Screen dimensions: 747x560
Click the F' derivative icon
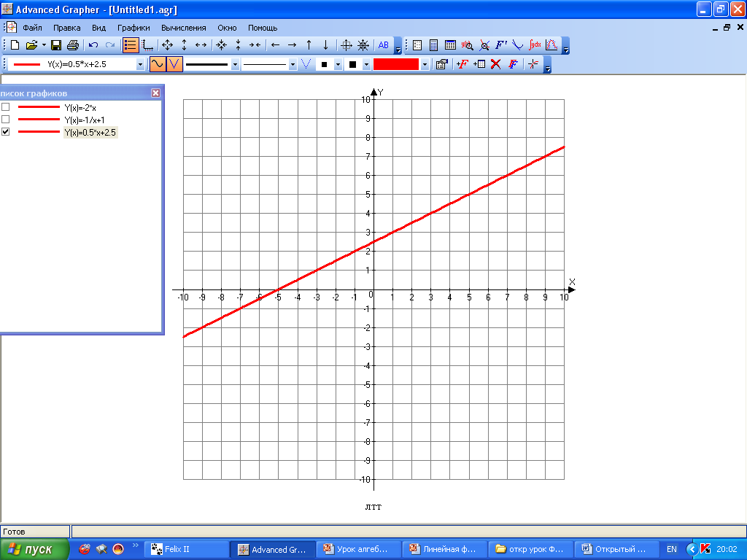tap(500, 45)
